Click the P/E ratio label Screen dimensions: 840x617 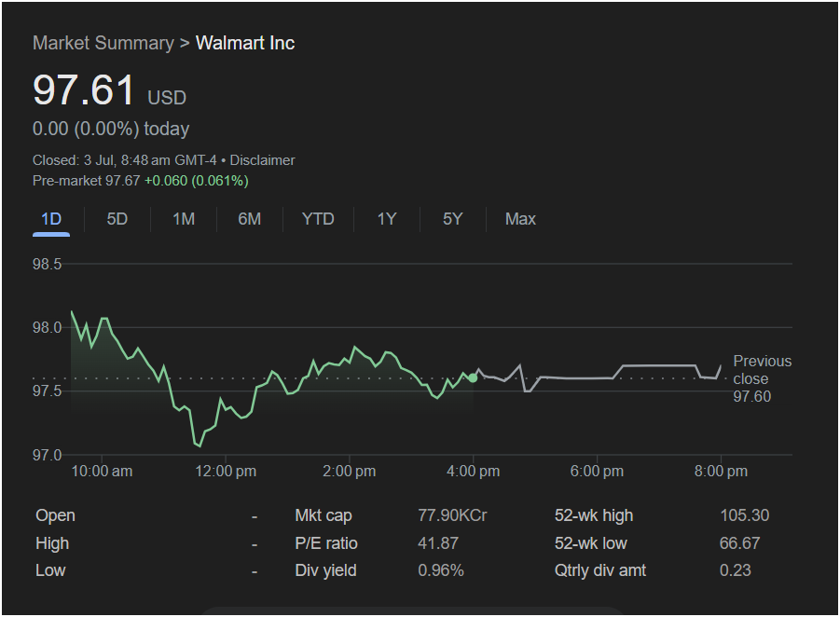(325, 543)
